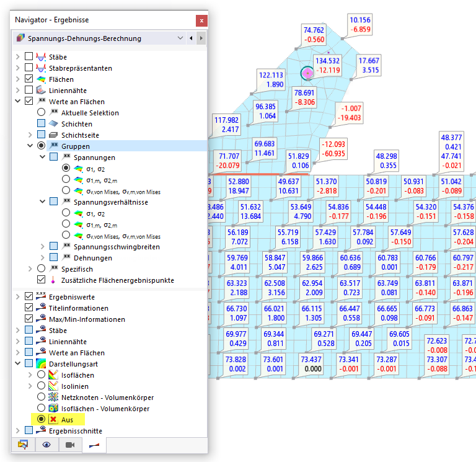Collapse the Darstellungsart node
The height and width of the screenshot is (462, 476).
point(17,363)
